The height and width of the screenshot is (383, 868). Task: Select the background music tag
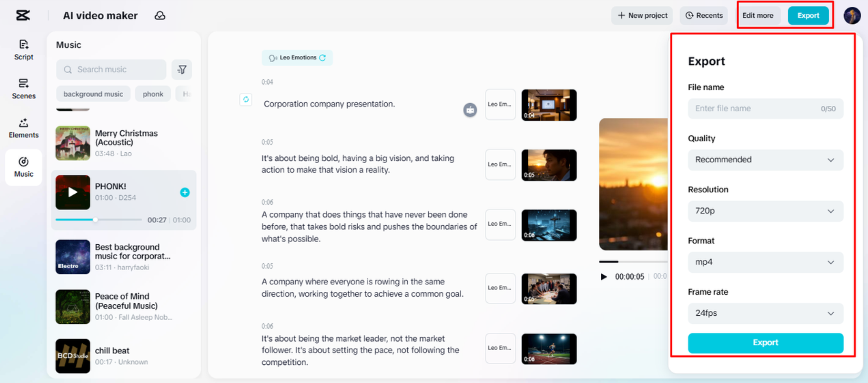pyautogui.click(x=93, y=94)
